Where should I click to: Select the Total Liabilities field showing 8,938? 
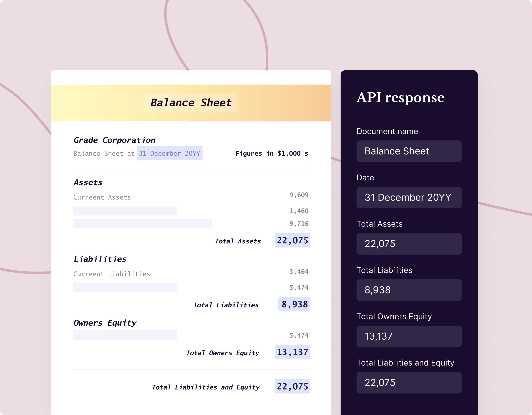click(409, 290)
